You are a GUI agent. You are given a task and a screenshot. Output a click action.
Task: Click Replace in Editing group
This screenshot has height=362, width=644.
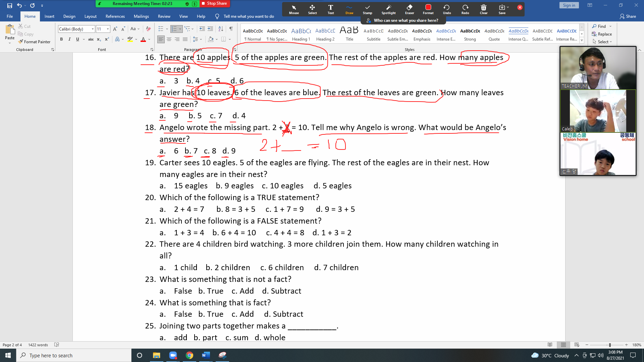[602, 34]
